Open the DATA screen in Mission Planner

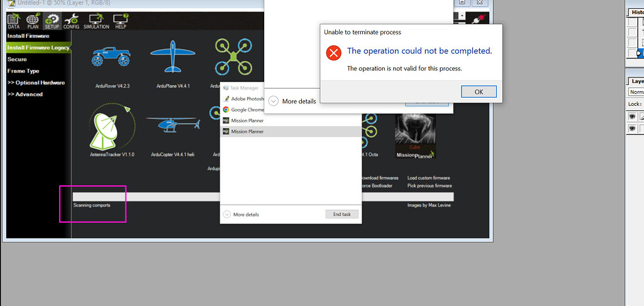(x=14, y=21)
